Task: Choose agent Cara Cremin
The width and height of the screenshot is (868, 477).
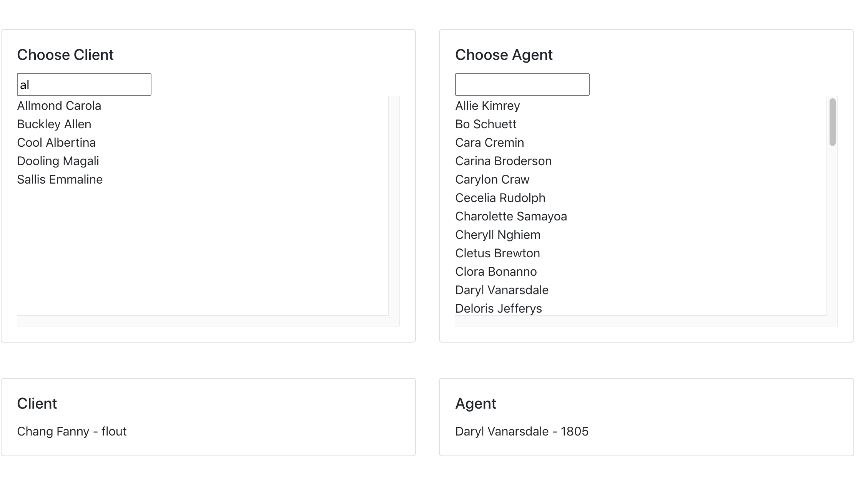Action: click(489, 142)
